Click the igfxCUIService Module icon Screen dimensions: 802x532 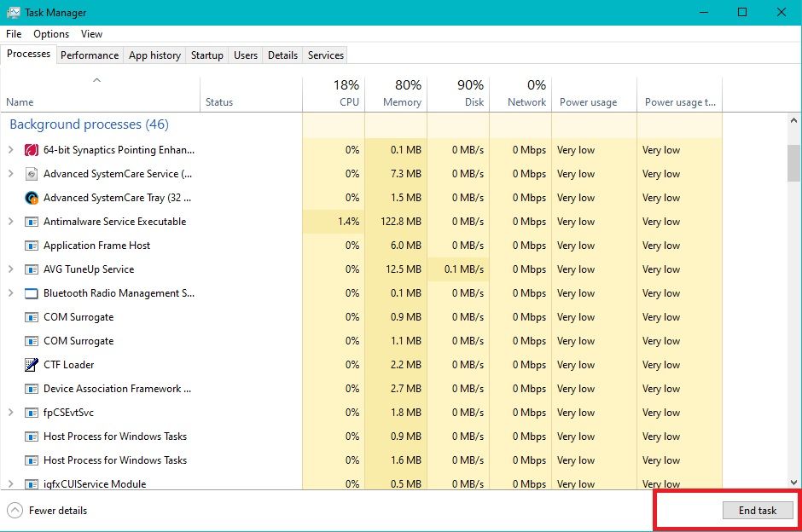(32, 484)
